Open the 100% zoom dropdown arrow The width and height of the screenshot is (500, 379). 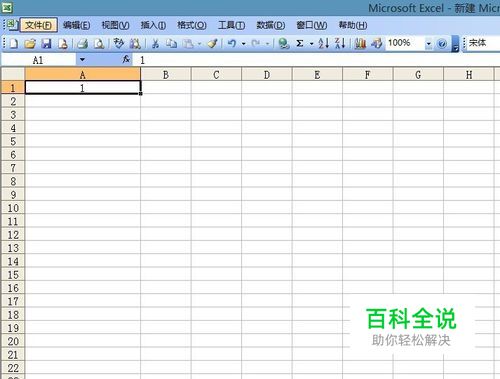[x=429, y=44]
